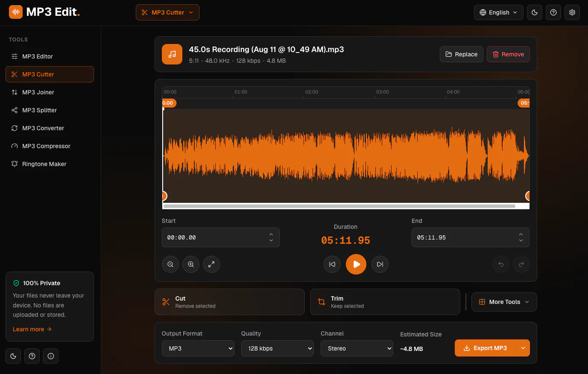
Task: Open the Channel Stereo dropdown
Action: click(x=357, y=348)
